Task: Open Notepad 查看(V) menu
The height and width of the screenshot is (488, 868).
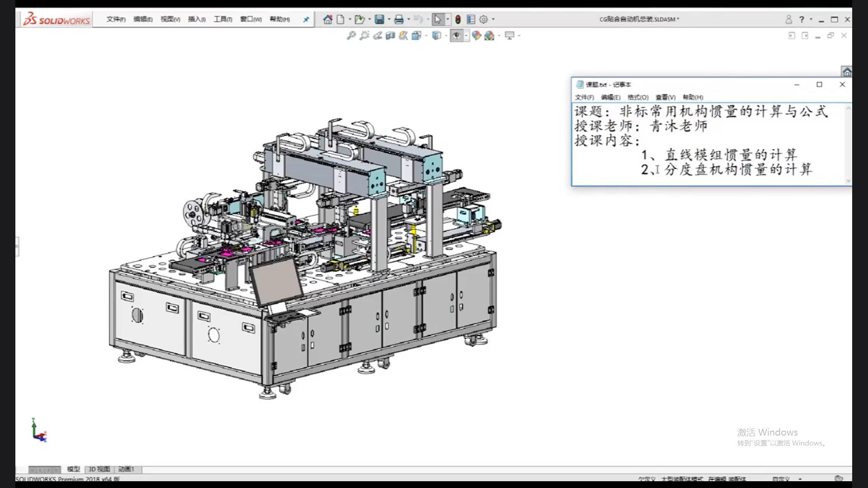Action: 665,97
